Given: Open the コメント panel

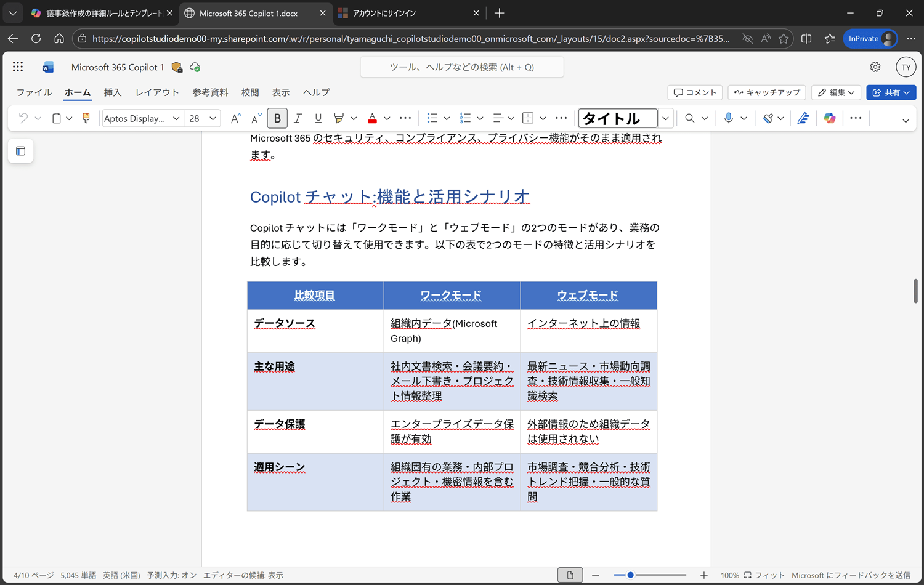Looking at the screenshot, I should point(695,92).
